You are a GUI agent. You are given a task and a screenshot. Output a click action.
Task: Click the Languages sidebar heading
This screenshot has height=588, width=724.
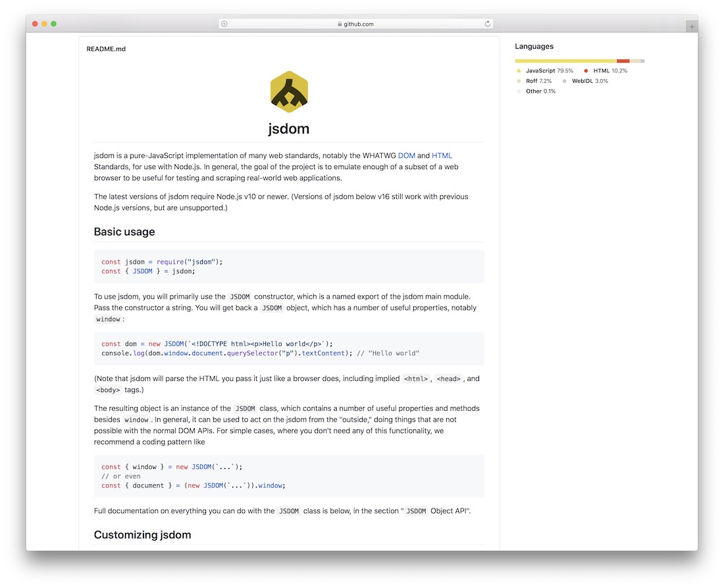click(x=534, y=46)
